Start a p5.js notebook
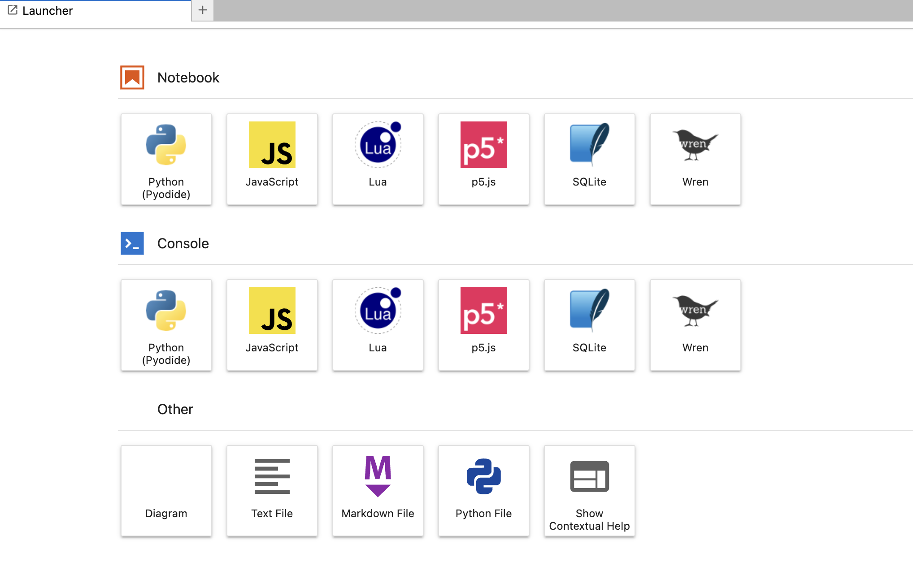The height and width of the screenshot is (588, 913). tap(483, 159)
